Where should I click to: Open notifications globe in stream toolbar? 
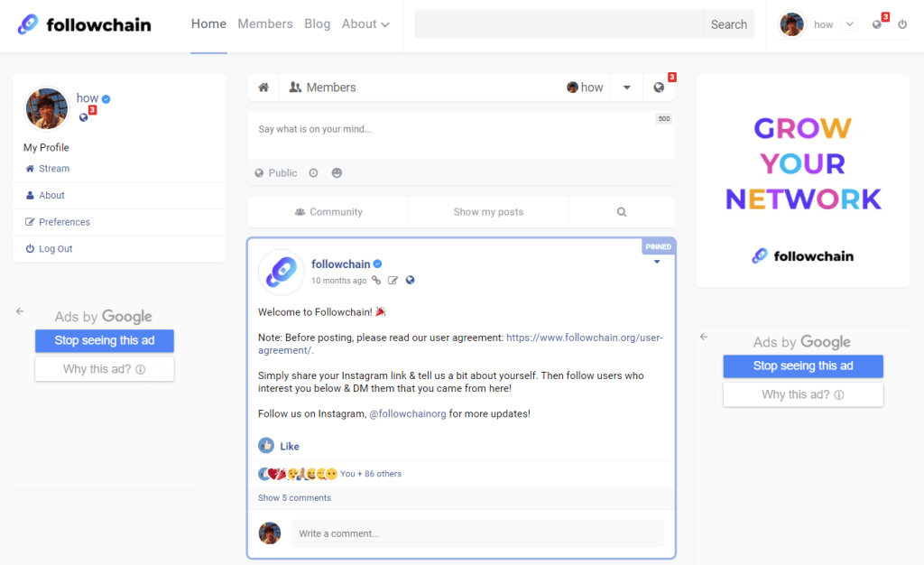659,88
